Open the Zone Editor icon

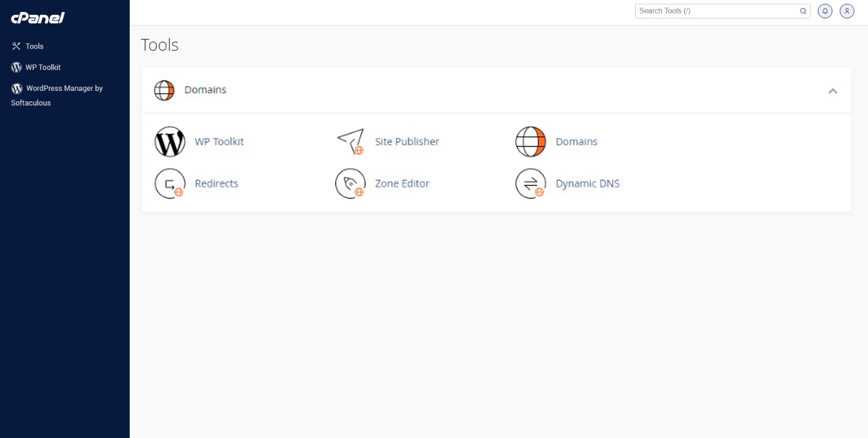[x=351, y=183]
